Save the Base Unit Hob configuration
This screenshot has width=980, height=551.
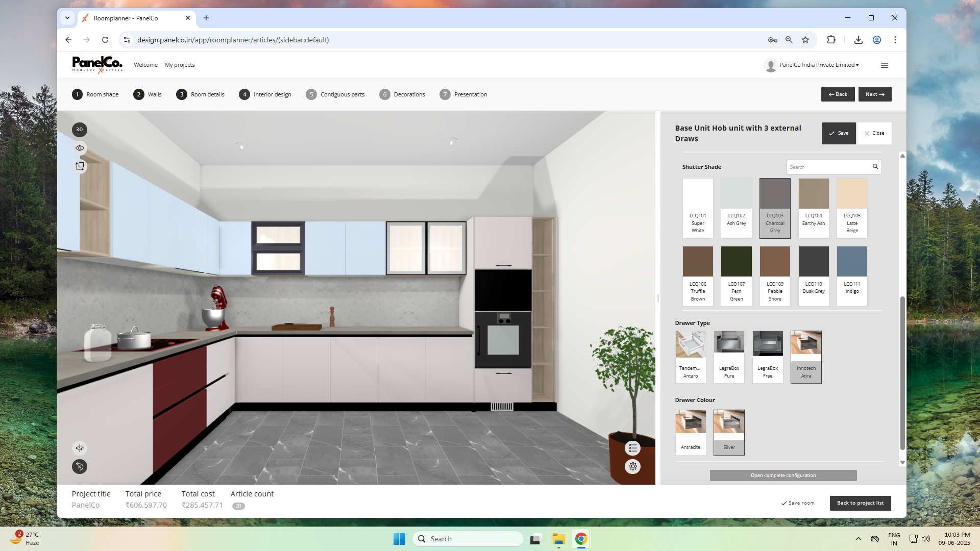(x=838, y=133)
